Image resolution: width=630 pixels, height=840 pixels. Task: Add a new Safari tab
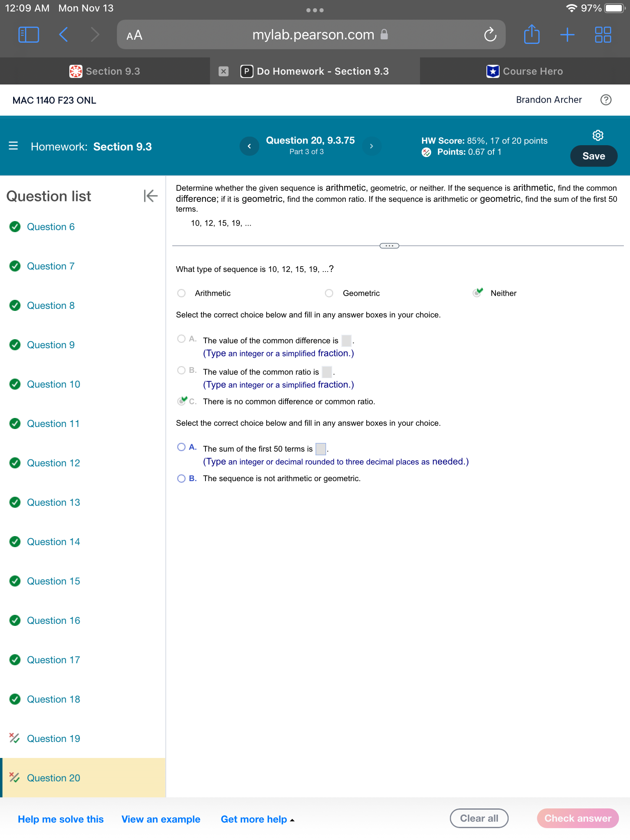click(x=567, y=35)
